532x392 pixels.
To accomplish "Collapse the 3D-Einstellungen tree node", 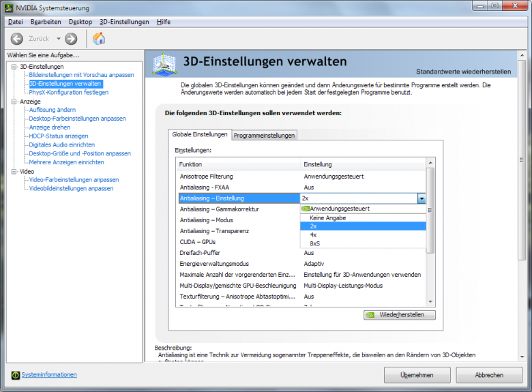I will (14, 67).
